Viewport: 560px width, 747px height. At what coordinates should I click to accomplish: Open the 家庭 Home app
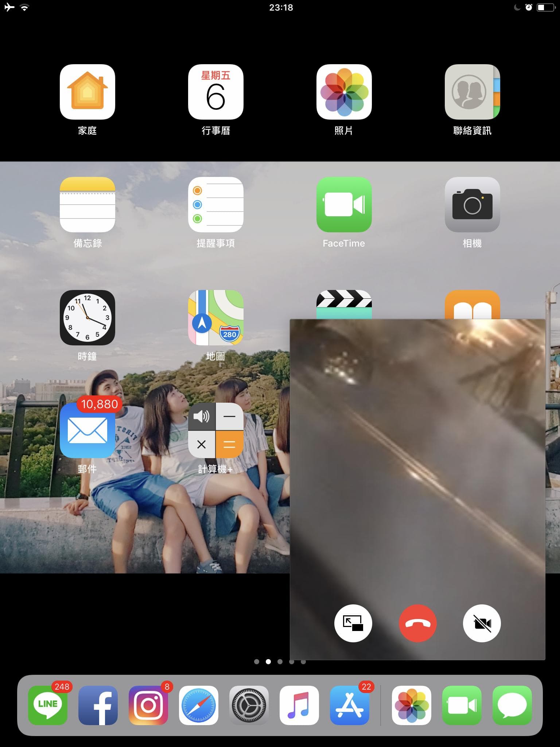tap(87, 92)
